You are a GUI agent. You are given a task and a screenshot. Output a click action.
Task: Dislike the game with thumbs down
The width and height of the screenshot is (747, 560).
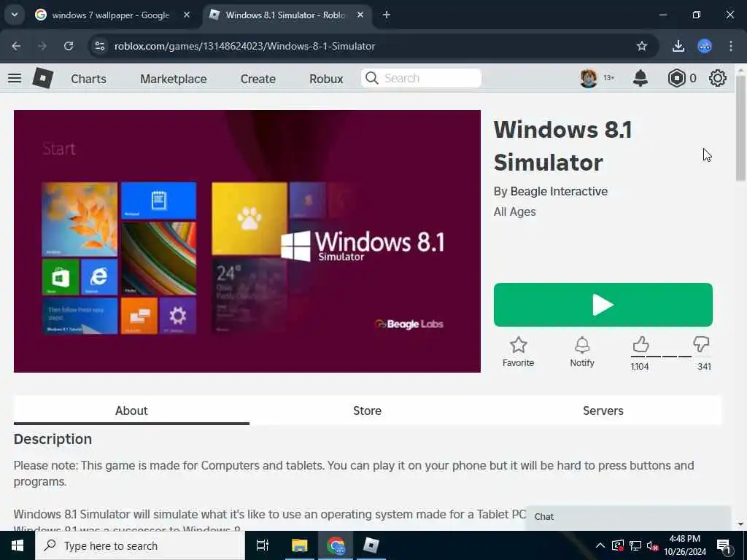(x=701, y=344)
